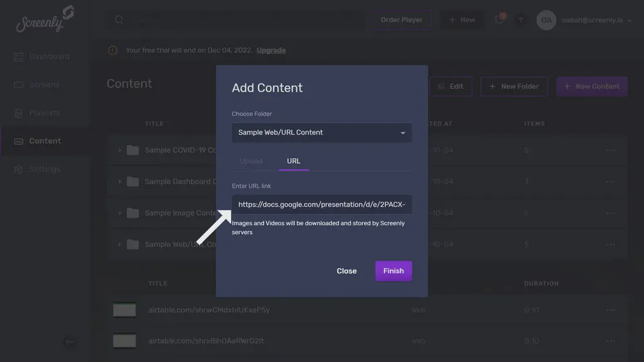The height and width of the screenshot is (362, 644).
Task: Expand the Sample COVID-19 content folder
Action: click(119, 150)
